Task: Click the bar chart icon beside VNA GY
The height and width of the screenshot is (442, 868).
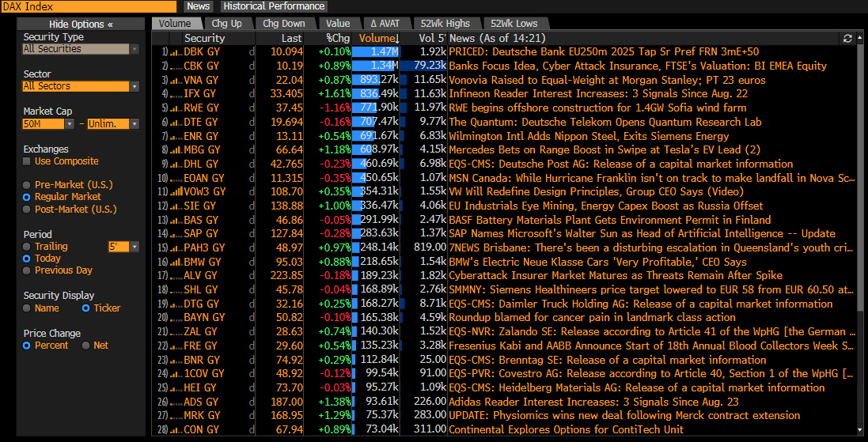Action: [x=176, y=80]
